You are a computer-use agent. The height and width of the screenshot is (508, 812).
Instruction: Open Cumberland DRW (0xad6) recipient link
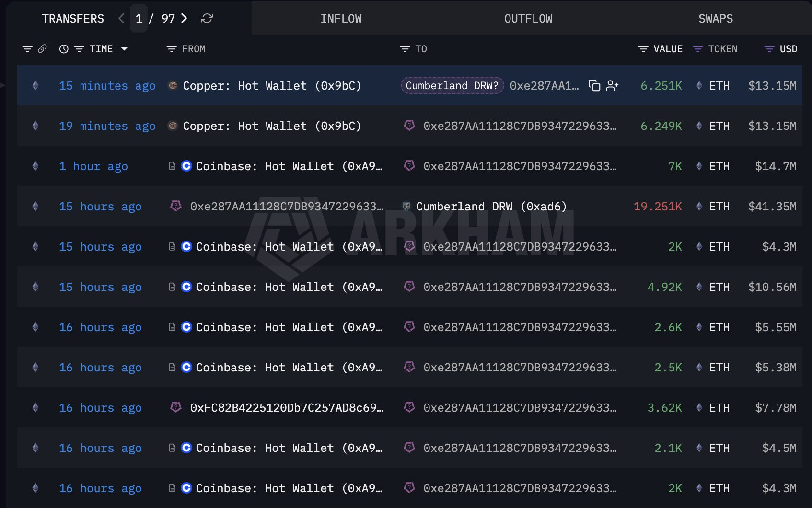491,207
